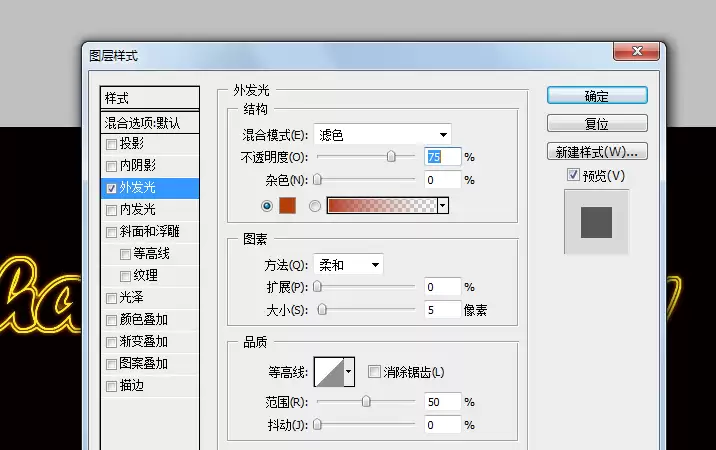Open the 方法 technique dropdown

tap(348, 265)
